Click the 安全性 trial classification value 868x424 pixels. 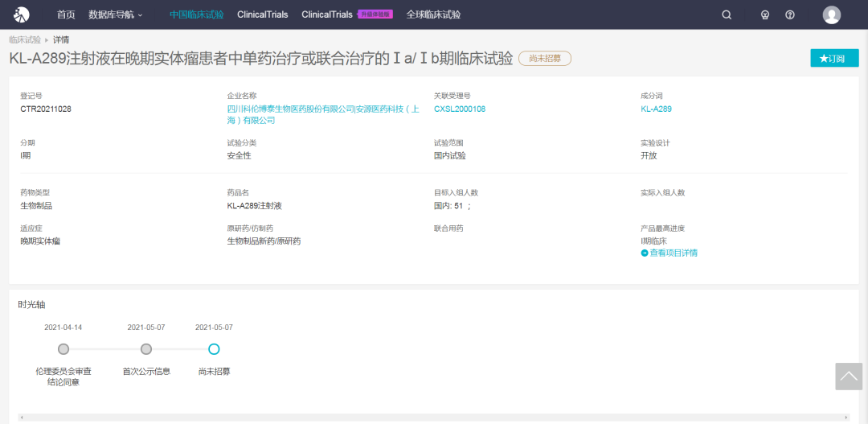pos(240,156)
